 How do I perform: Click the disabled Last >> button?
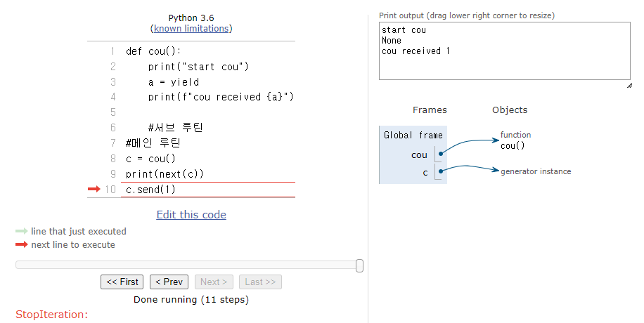[260, 282]
